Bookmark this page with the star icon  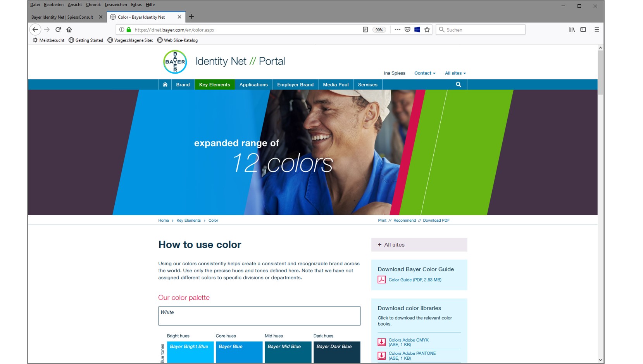click(427, 29)
